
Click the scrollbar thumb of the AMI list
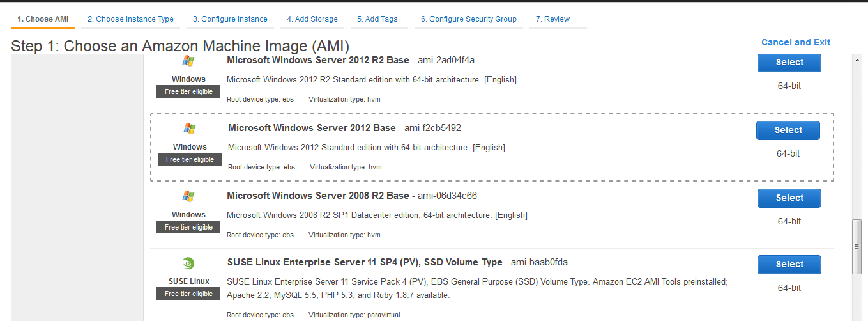[857, 246]
